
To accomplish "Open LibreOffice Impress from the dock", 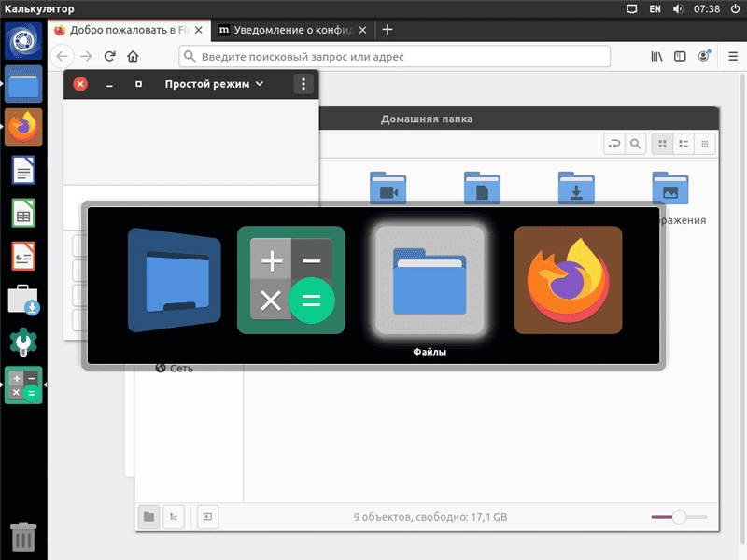I will (x=23, y=256).
